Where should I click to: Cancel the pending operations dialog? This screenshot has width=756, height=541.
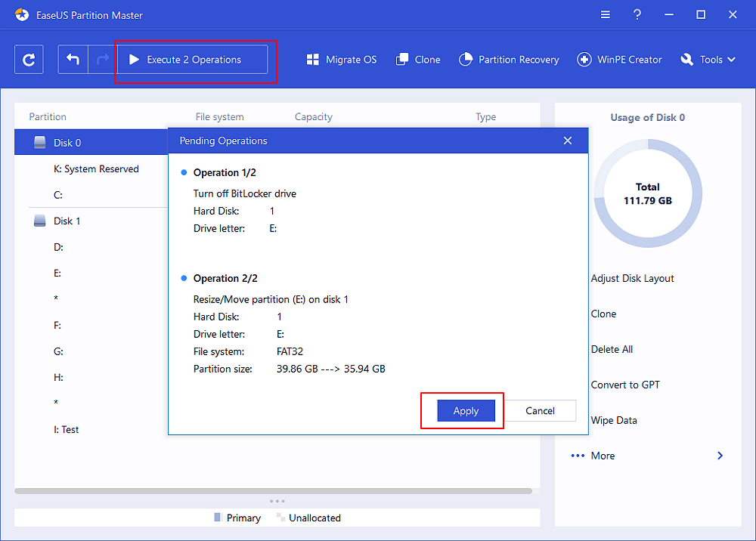coord(540,411)
